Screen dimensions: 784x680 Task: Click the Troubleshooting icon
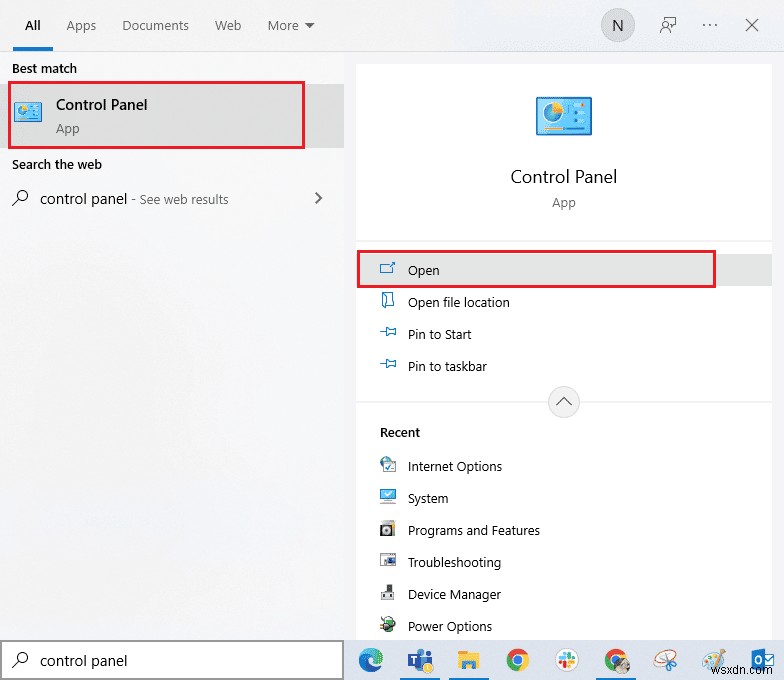click(388, 560)
